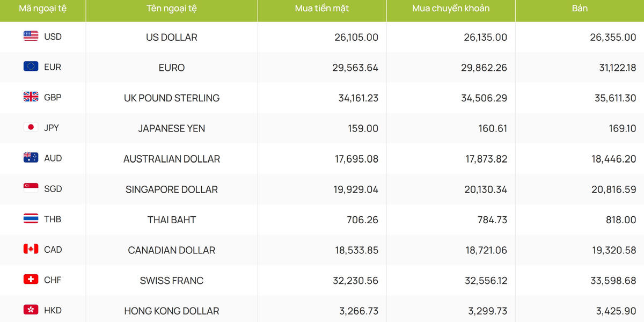Screen dimensions: 644x322
Task: Click the United States flag icon
Action: point(31,36)
